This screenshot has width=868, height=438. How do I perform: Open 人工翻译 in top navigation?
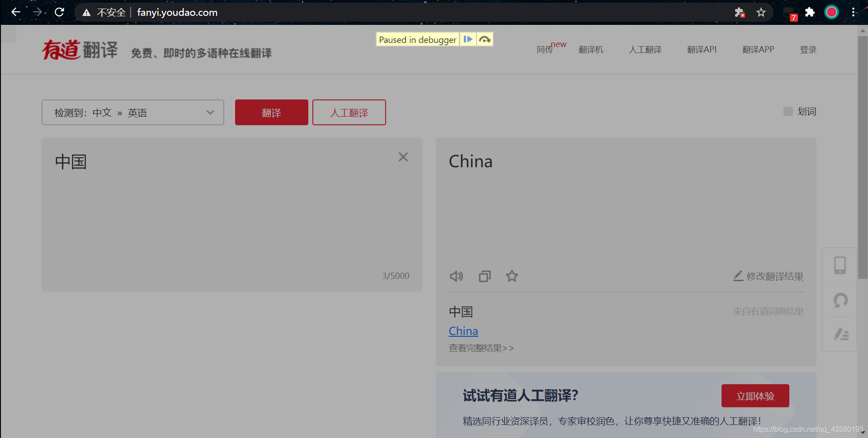(x=645, y=50)
